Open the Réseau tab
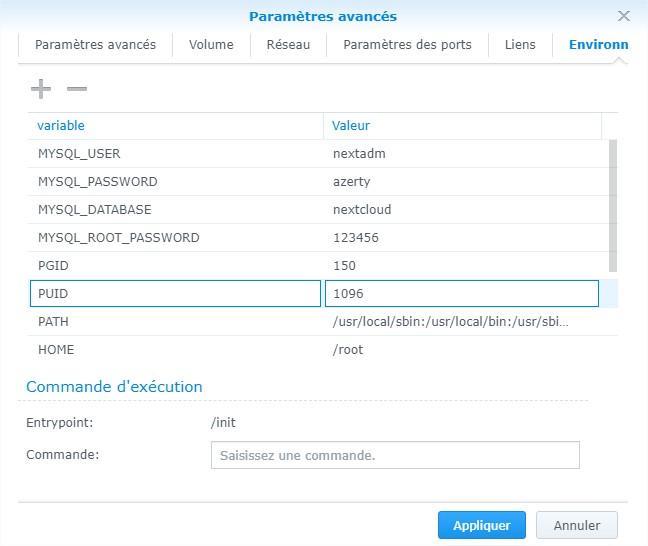Viewport: 648px width, 546px height. [288, 45]
